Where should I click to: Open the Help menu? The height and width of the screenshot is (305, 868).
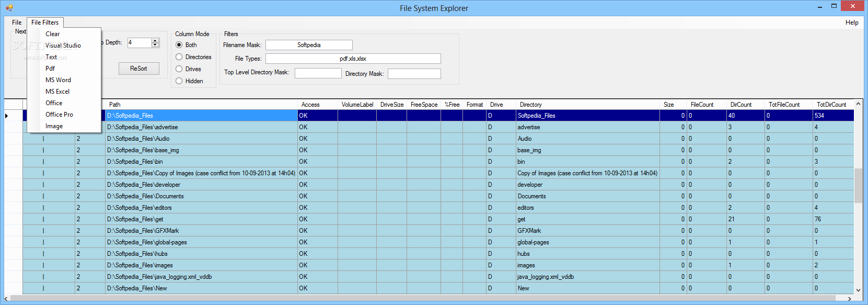852,22
